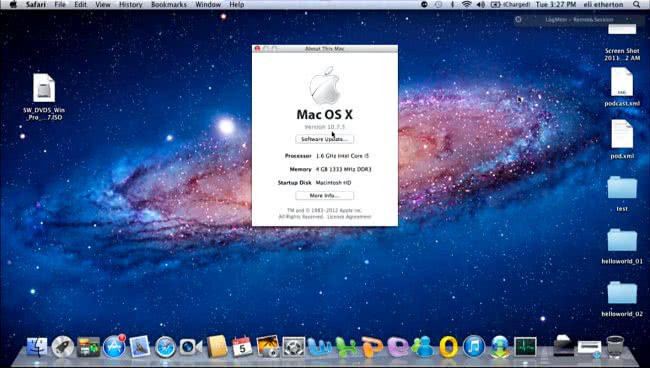
Task: Launch Microsoft PowerPoint from the dock
Action: click(x=372, y=346)
